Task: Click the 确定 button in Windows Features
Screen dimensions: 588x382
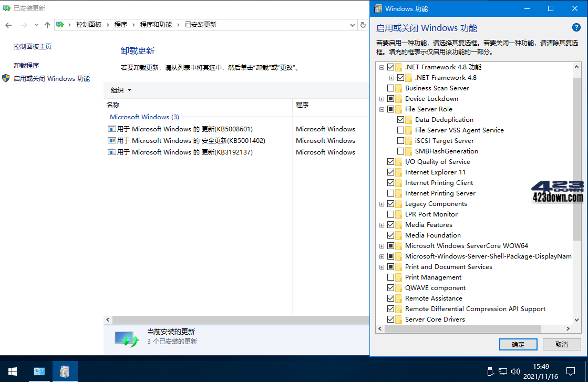Action: click(x=518, y=344)
